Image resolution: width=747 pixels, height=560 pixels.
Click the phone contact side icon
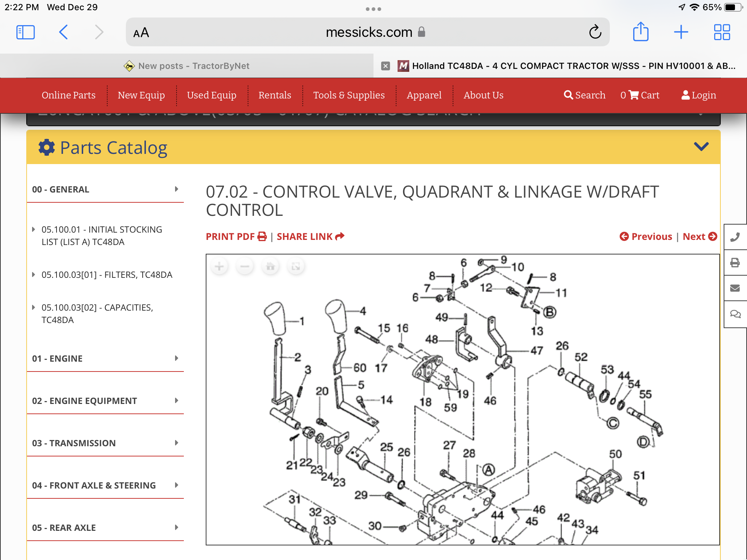[x=735, y=237]
